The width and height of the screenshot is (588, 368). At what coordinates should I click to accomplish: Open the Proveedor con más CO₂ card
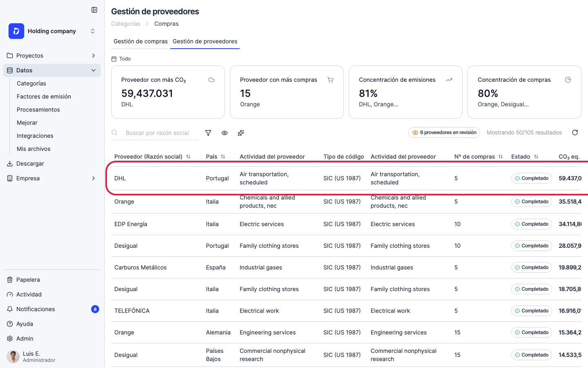(x=168, y=92)
